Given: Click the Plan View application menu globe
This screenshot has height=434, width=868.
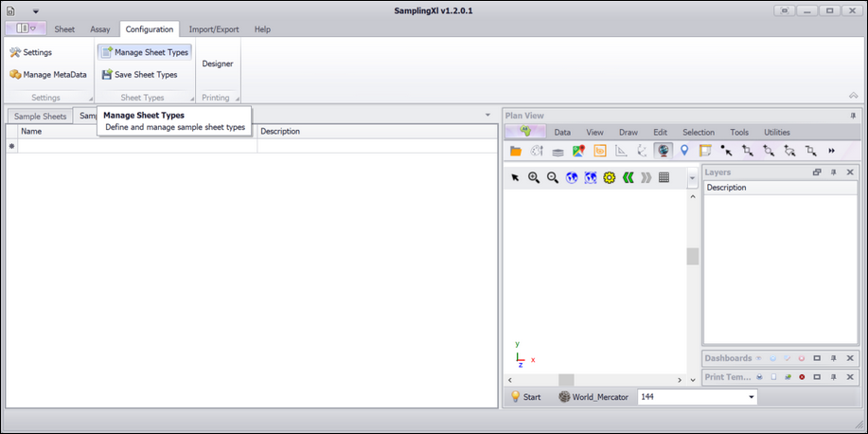Looking at the screenshot, I should coord(525,132).
